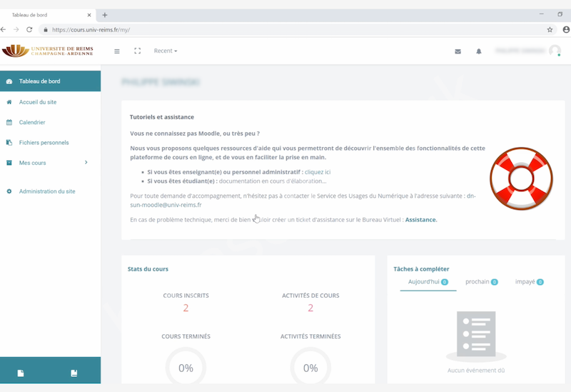Open the user avatar menu
Screen dimensions: 571x392
pyautogui.click(x=555, y=51)
